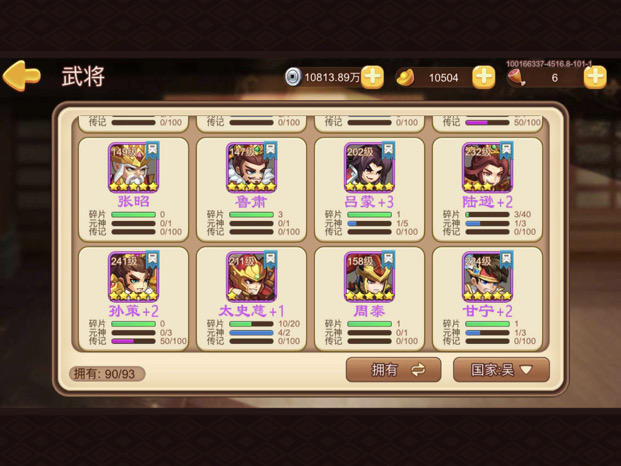The image size is (621, 466).
Task: Select 吕蒙+3 hero avatar
Action: [x=369, y=167]
